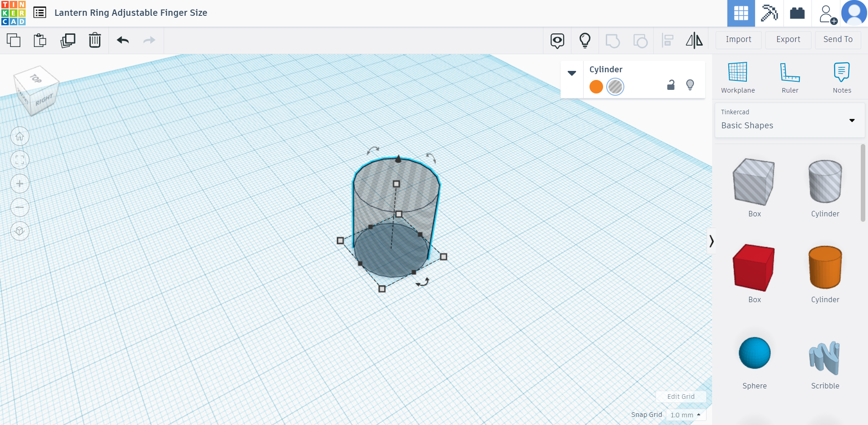Screen dimensions: 868x425
Task: Undo the last action
Action: (122, 40)
